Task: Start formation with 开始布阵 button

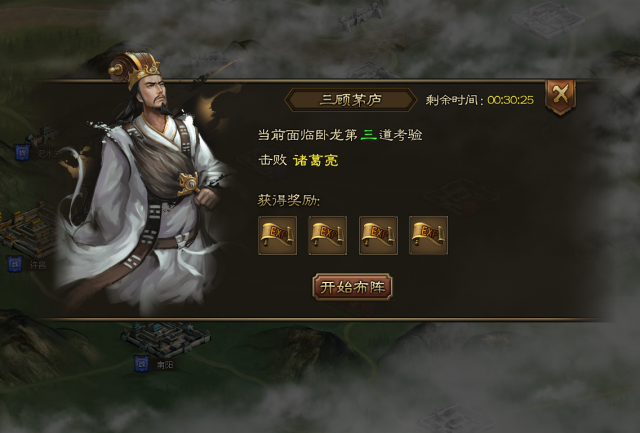Action: coord(352,287)
